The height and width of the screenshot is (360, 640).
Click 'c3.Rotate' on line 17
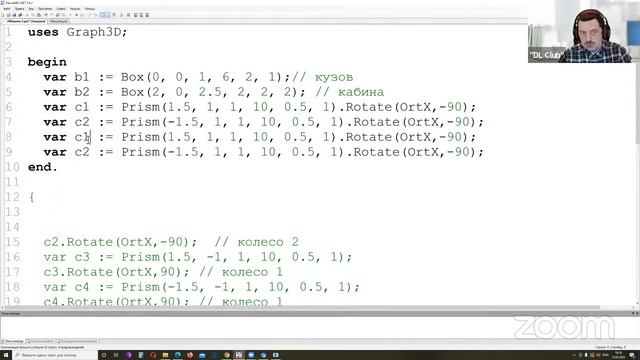pyautogui.click(x=78, y=272)
